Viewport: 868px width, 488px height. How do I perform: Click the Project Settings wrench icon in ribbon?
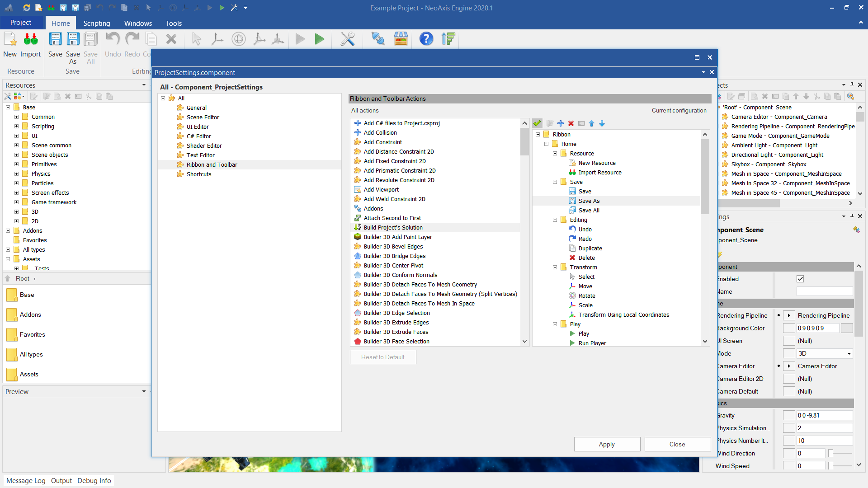click(x=347, y=39)
